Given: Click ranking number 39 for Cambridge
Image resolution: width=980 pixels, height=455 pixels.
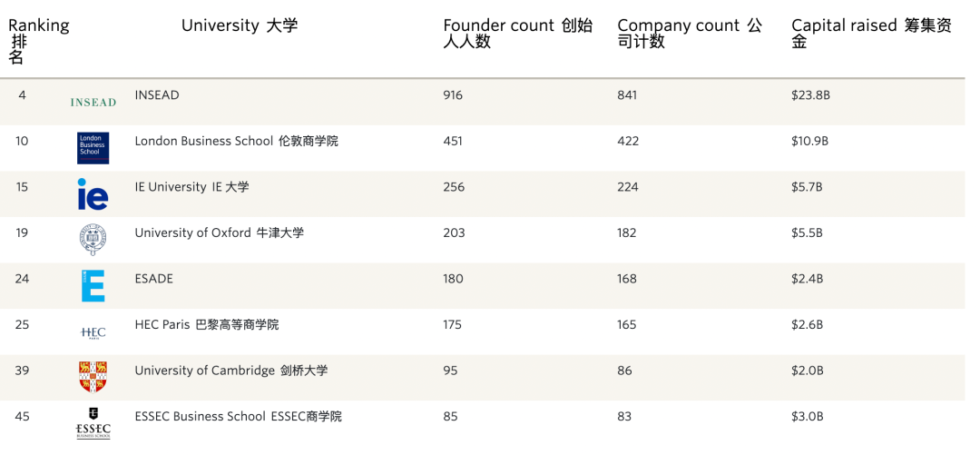Looking at the screenshot, I should (x=22, y=371).
